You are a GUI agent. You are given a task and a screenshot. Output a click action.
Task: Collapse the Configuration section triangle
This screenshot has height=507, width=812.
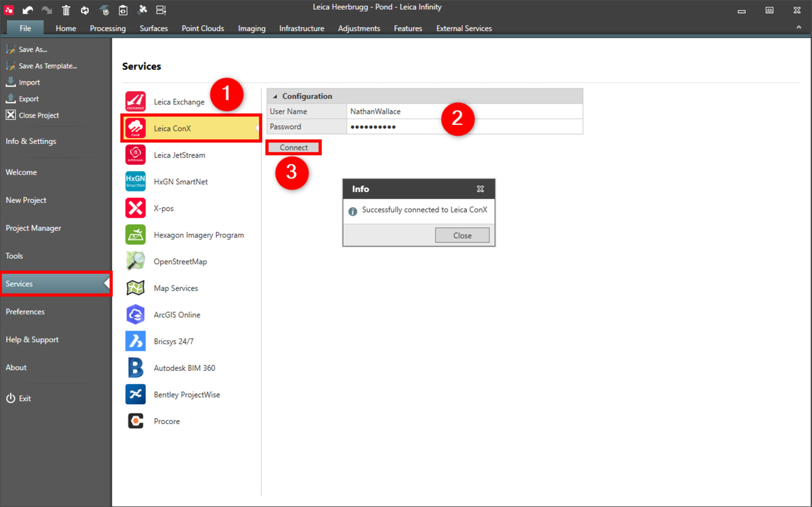[275, 97]
